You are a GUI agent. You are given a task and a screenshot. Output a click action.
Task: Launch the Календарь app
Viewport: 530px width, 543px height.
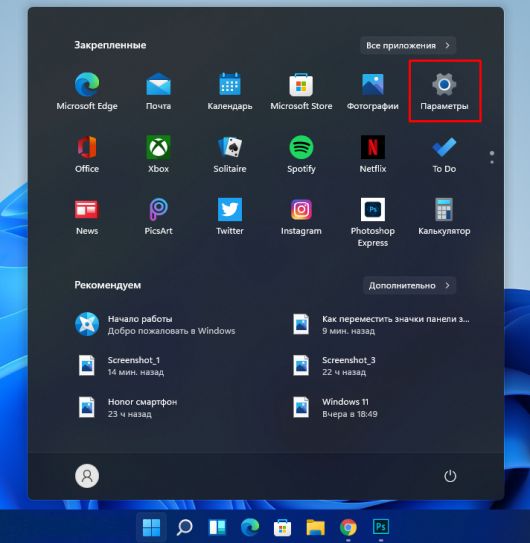(x=230, y=91)
